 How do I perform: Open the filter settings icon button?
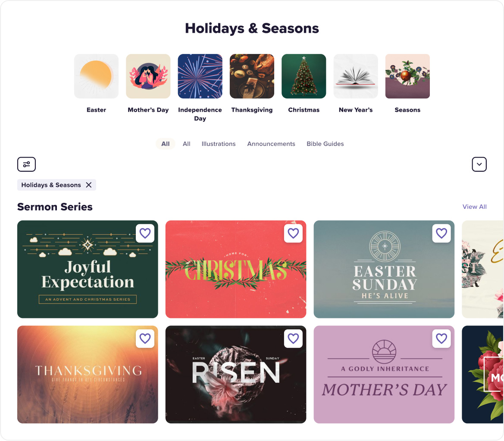click(26, 164)
